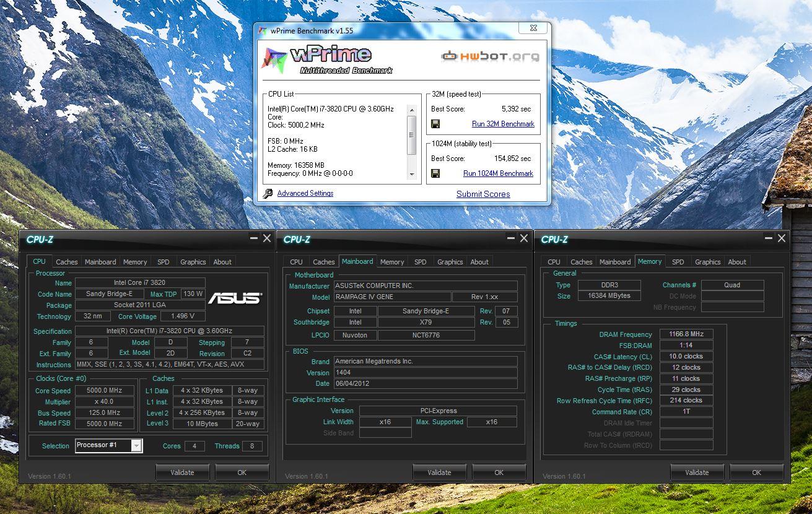Close the wPrime Benchmark window
Screen dimensions: 812x514
(533, 28)
